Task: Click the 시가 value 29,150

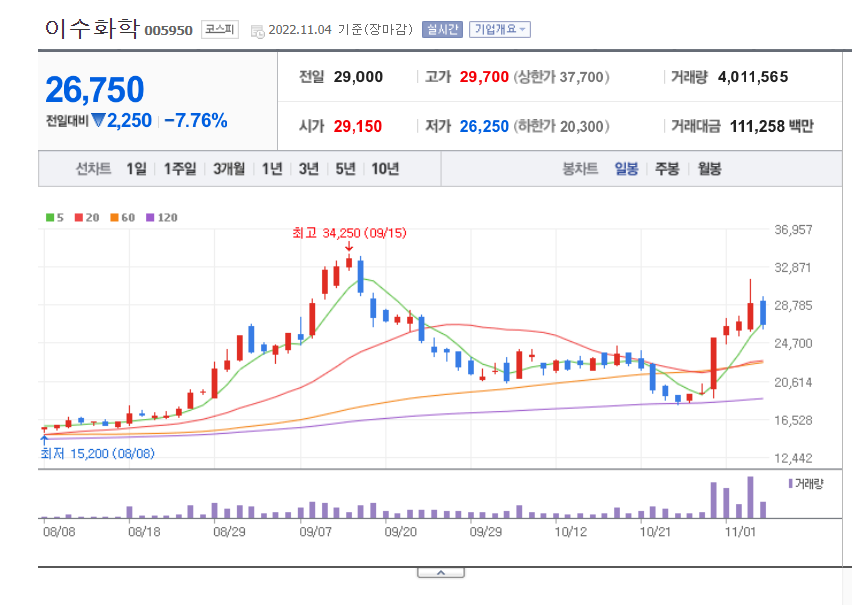Action: pos(358,127)
